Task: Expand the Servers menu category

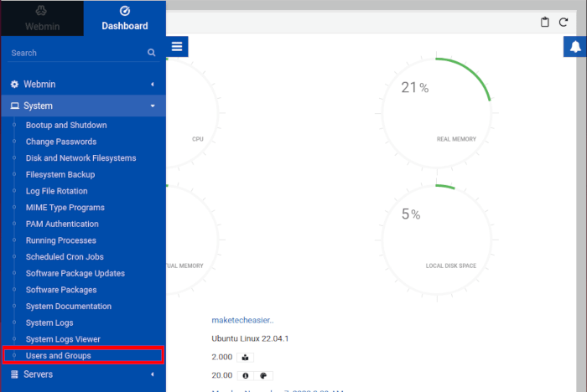Action: click(84, 374)
